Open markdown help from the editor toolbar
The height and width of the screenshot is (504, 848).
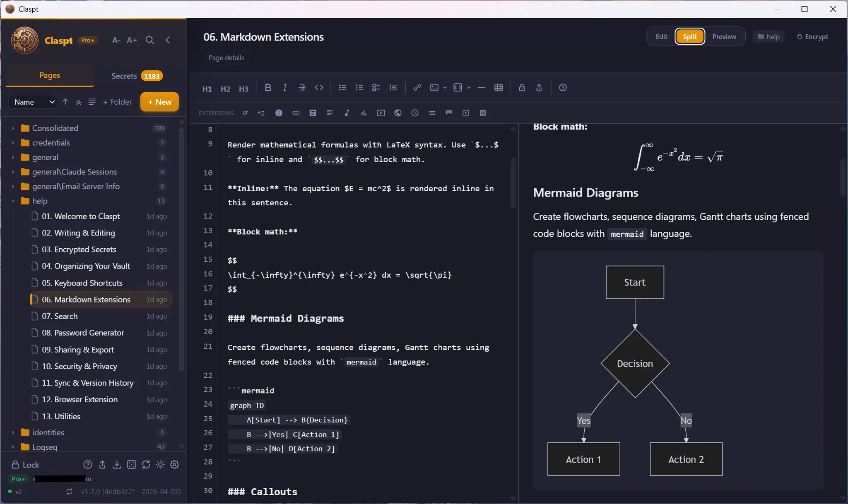tap(563, 88)
